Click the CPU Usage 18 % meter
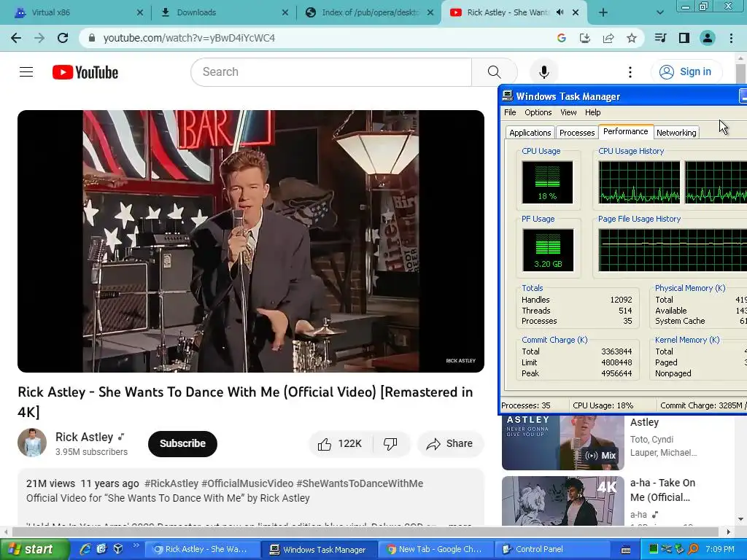 click(547, 182)
